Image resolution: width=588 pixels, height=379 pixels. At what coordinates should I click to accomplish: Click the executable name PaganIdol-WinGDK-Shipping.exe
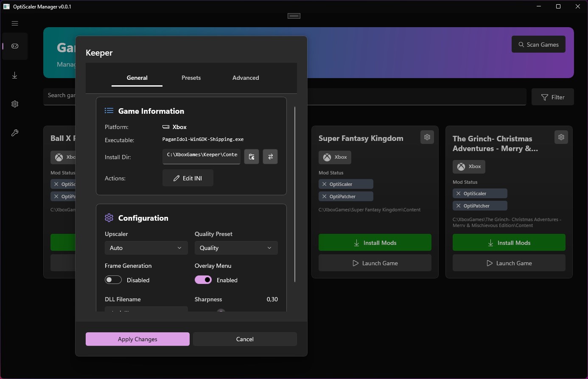(203, 139)
